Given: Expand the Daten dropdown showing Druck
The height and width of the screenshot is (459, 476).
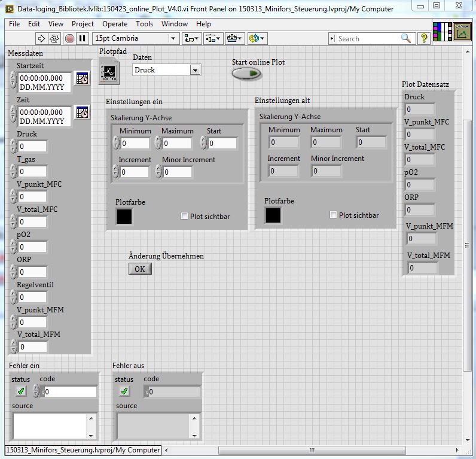Looking at the screenshot, I should [x=195, y=70].
